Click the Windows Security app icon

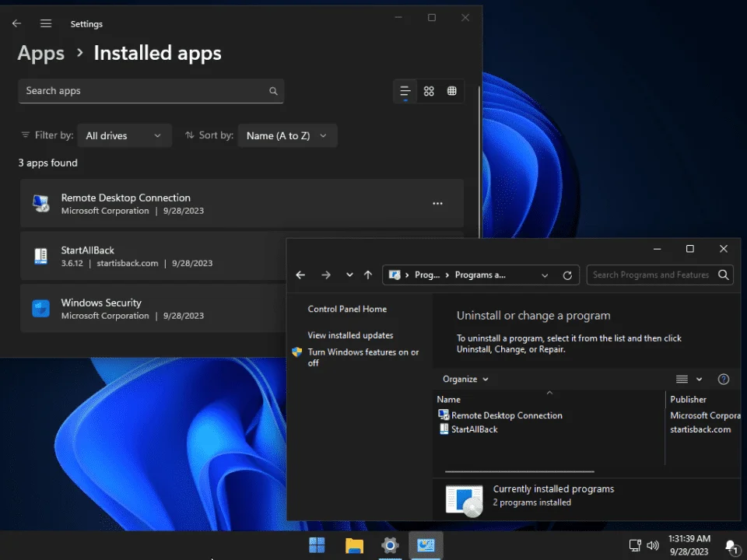41,309
